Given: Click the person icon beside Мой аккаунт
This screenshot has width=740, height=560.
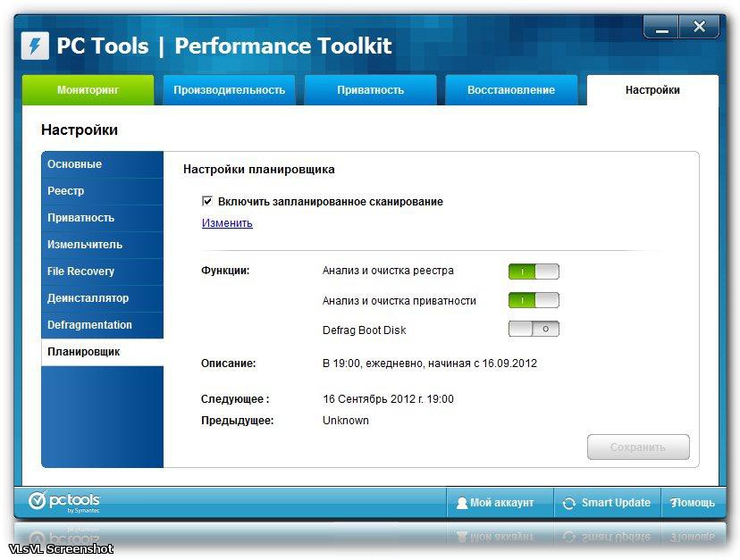Looking at the screenshot, I should coord(461,503).
